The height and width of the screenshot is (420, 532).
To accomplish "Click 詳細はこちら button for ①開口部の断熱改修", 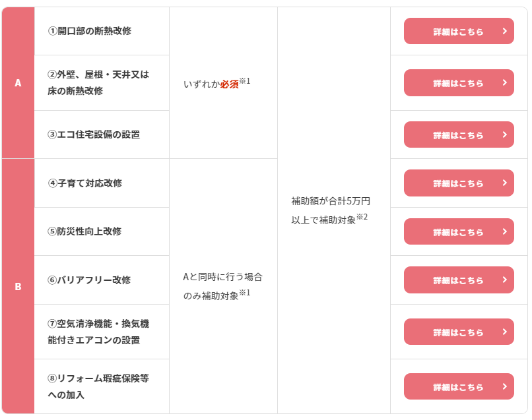I will (x=458, y=32).
